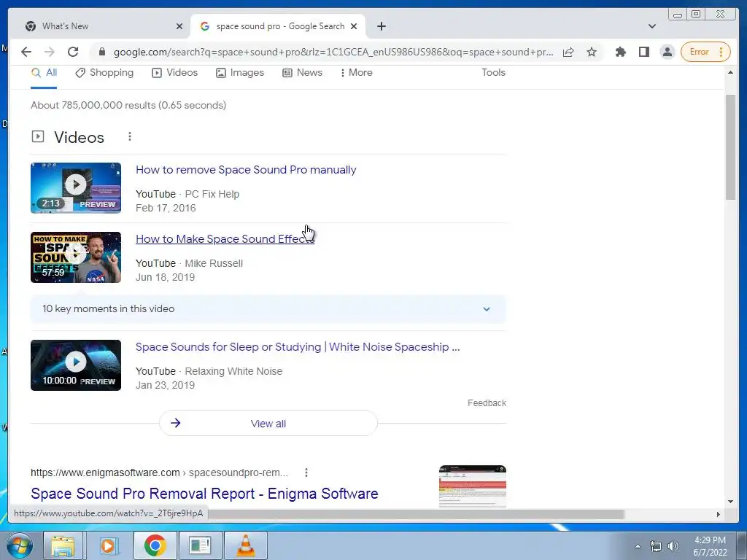Click the Chrome taskbar icon

(155, 545)
